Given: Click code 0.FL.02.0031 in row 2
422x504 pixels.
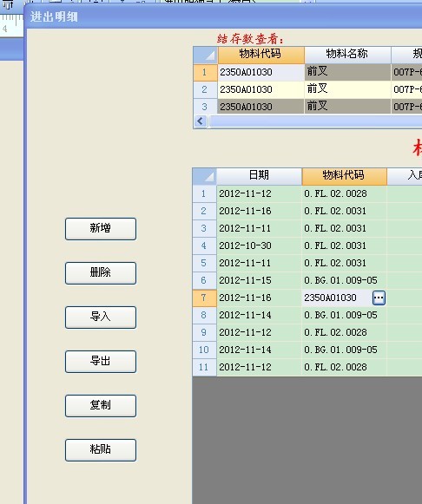Looking at the screenshot, I should tap(344, 211).
